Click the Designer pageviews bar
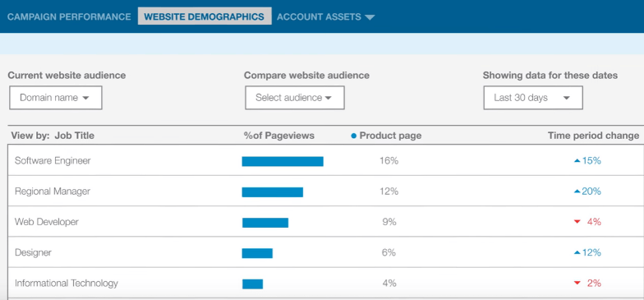Viewport: 644px width, 300px height. pos(257,253)
